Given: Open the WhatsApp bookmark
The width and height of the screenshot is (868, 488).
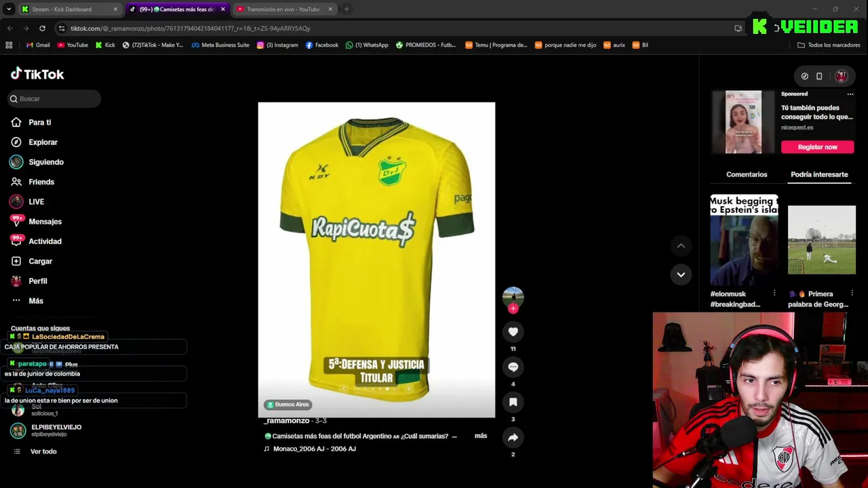Looking at the screenshot, I should point(367,45).
